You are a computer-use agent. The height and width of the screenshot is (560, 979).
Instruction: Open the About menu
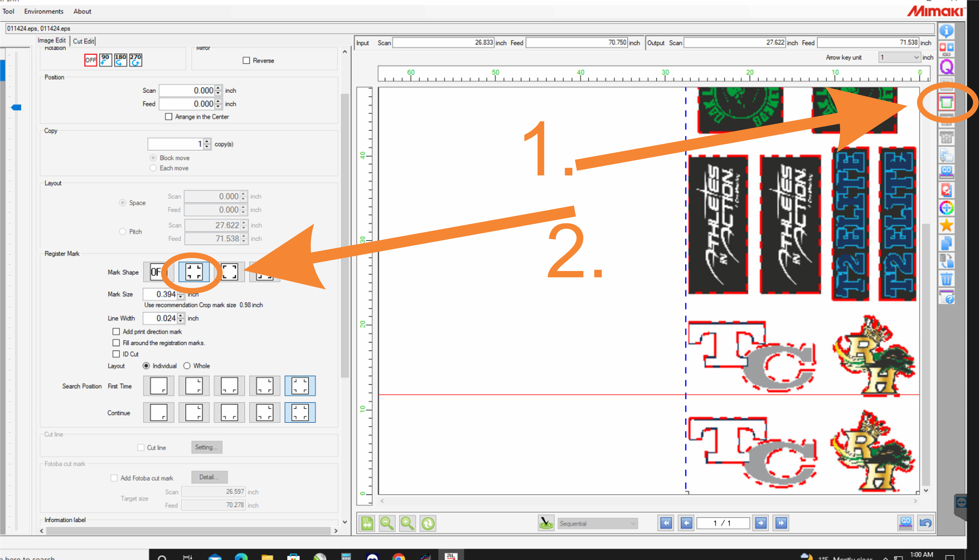tap(82, 11)
